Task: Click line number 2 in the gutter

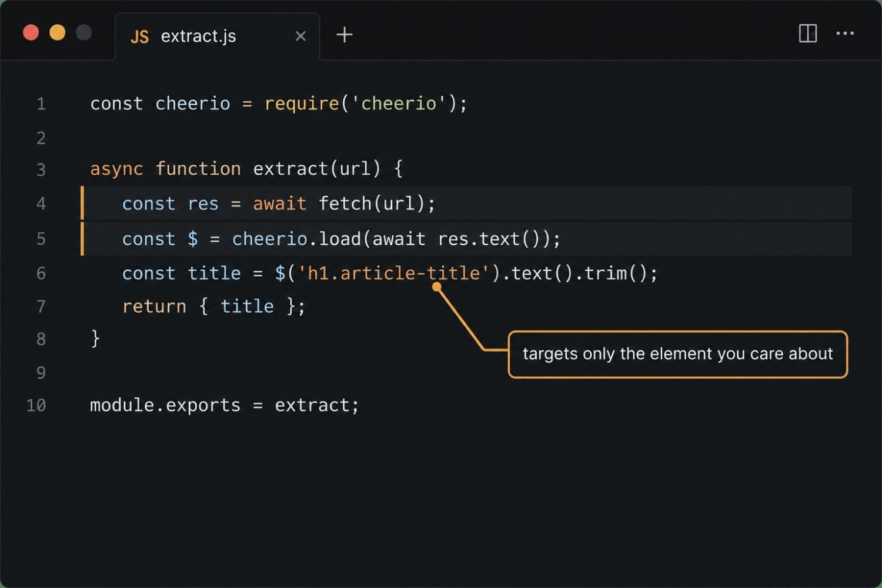Action: 41,138
